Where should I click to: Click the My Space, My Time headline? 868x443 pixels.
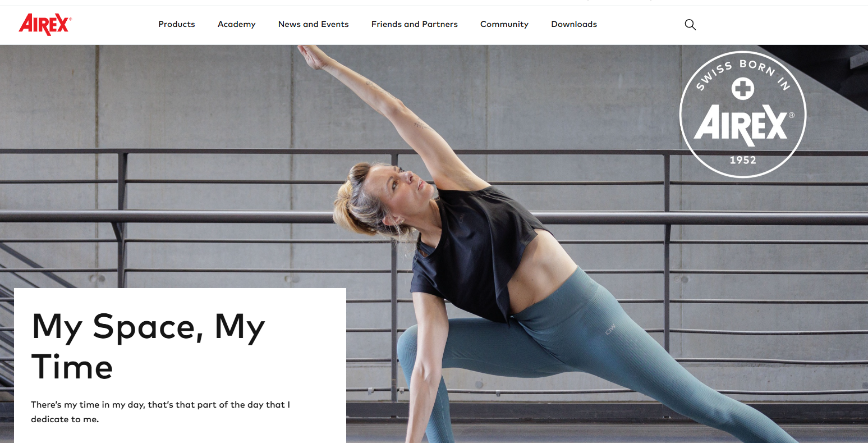[x=148, y=346]
